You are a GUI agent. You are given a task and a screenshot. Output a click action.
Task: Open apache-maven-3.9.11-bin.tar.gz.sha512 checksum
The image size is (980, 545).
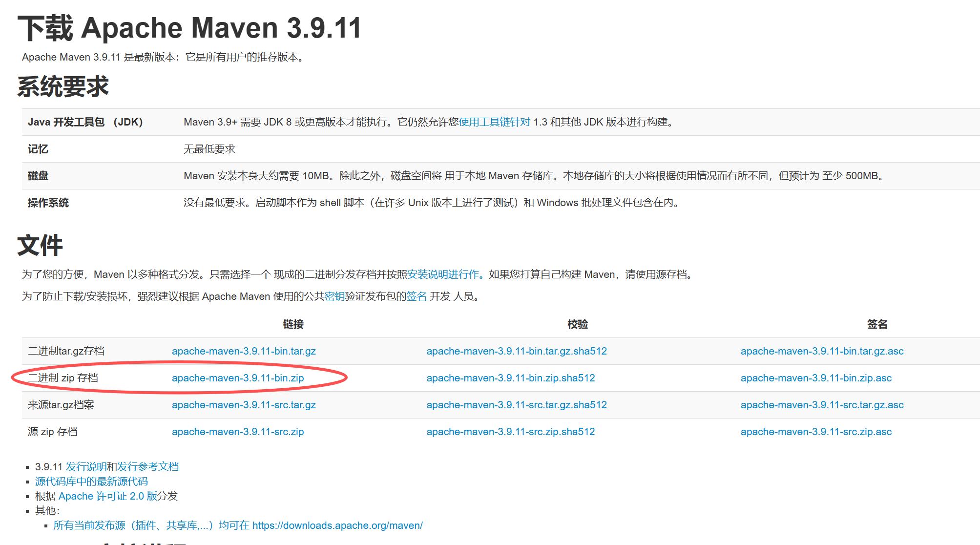tap(517, 351)
